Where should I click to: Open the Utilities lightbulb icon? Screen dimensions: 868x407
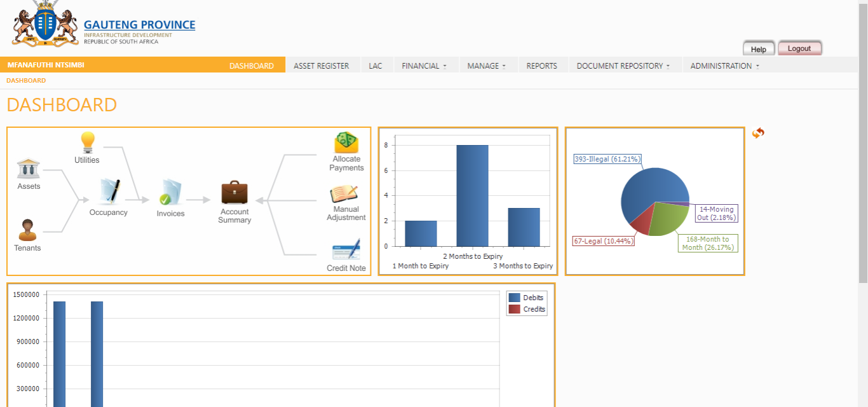[x=87, y=142]
